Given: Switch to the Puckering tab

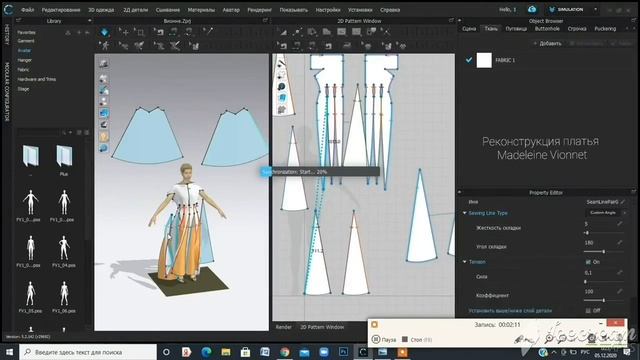Looking at the screenshot, I should 605,29.
